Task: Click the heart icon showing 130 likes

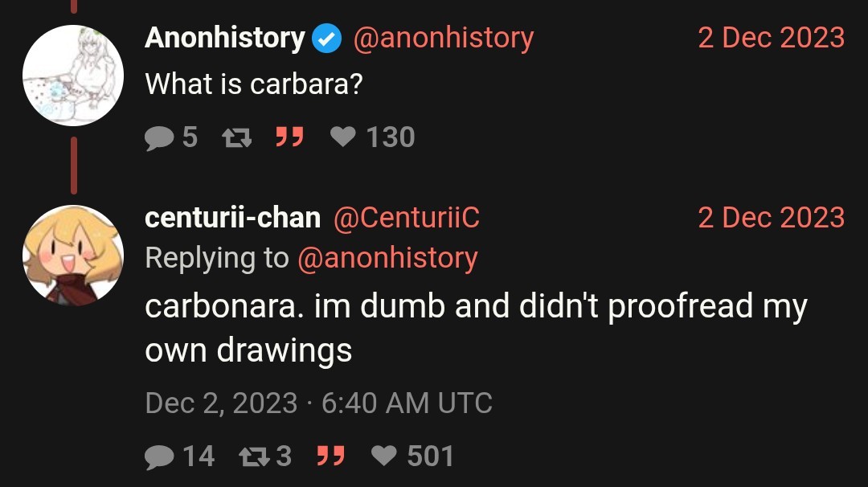Action: click(x=343, y=138)
